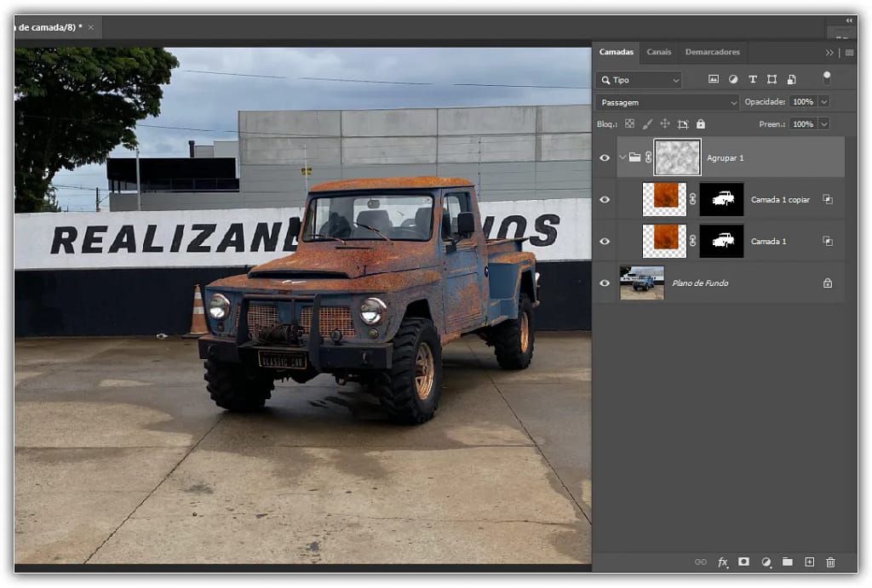Click smart filter icon on Camada 1 copiar
This screenshot has height=588, width=872.
click(828, 199)
